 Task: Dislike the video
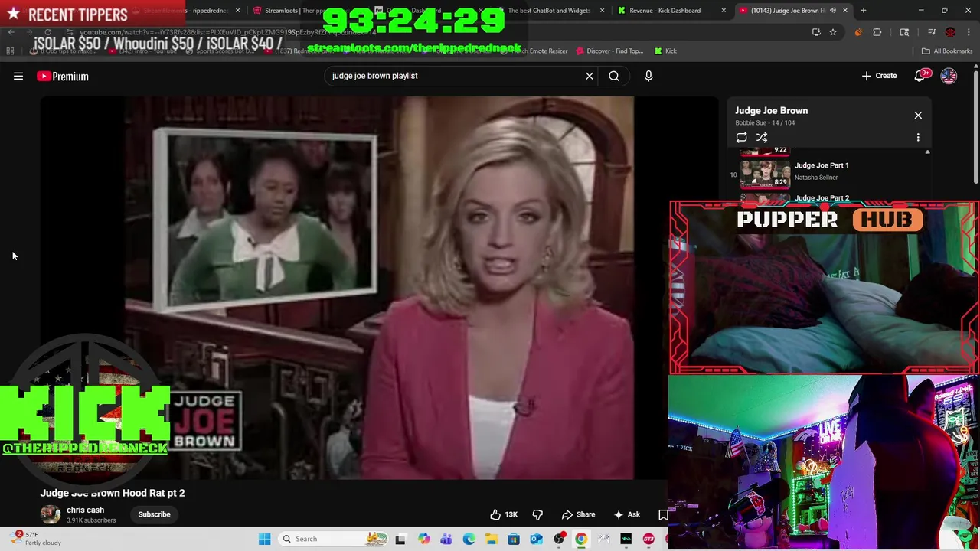(x=537, y=514)
